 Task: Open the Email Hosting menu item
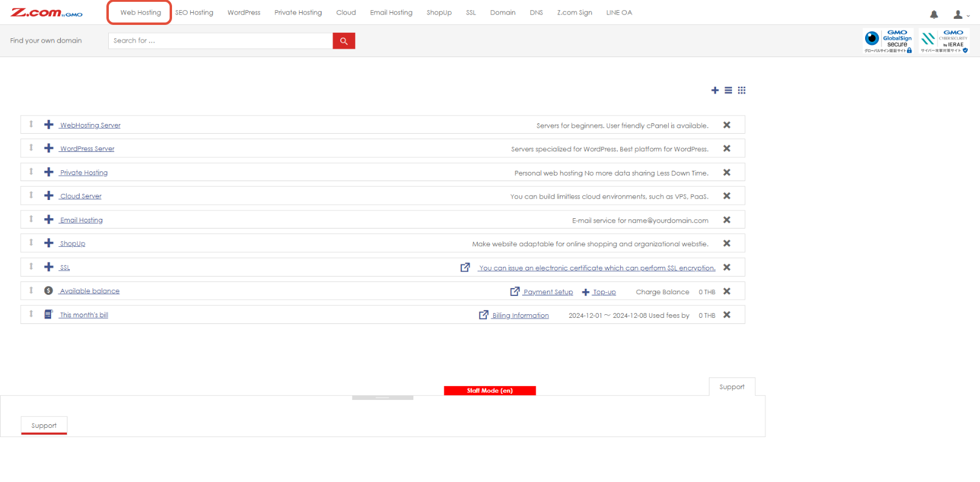(x=391, y=13)
